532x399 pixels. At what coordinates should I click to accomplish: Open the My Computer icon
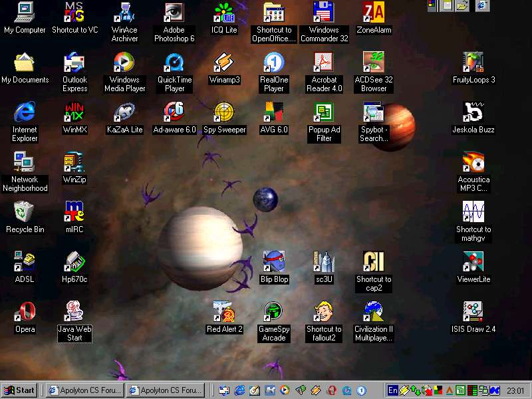point(25,13)
